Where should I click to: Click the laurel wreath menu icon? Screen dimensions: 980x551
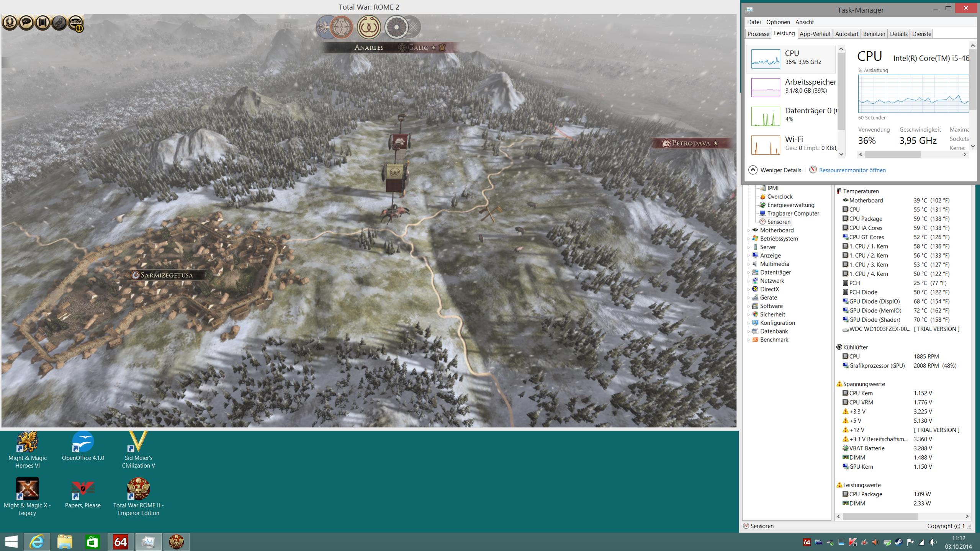10,23
